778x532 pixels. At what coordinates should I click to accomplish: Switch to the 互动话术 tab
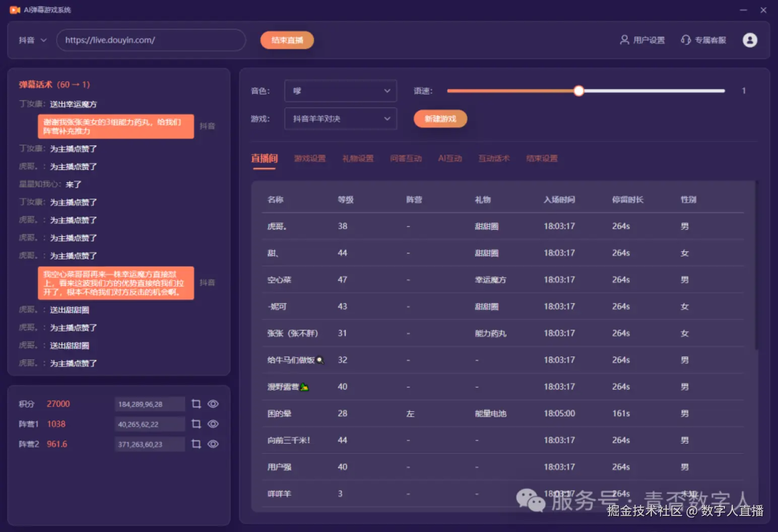click(494, 158)
